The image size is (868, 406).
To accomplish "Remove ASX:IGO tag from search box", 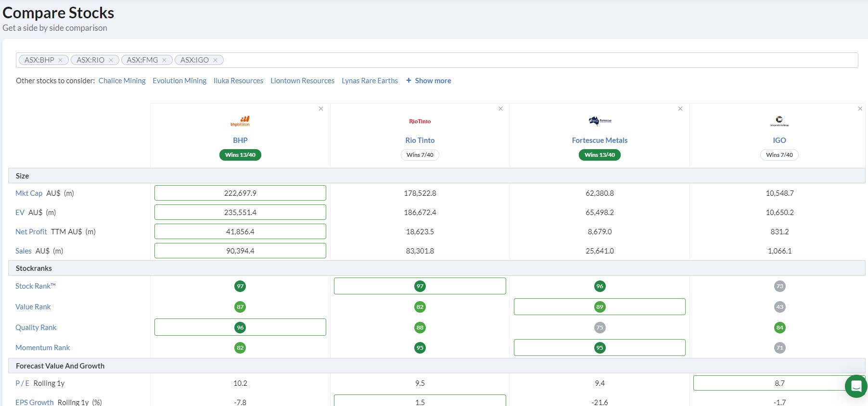I will point(216,60).
